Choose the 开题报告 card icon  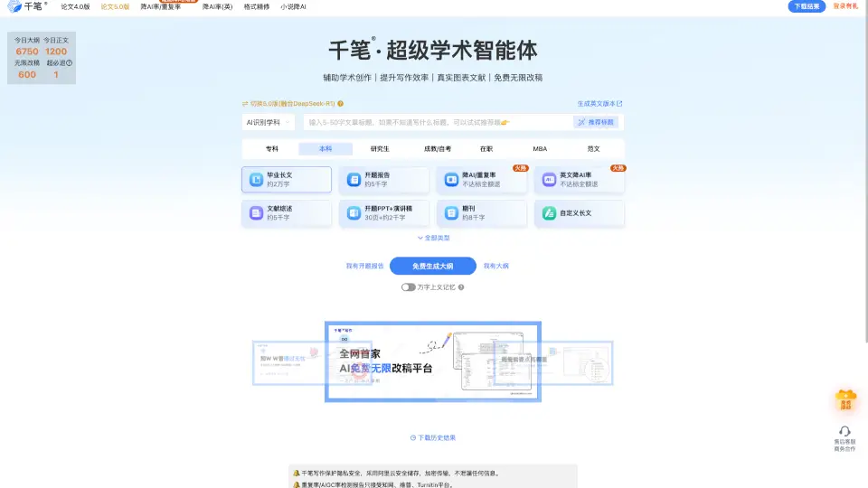(x=353, y=181)
